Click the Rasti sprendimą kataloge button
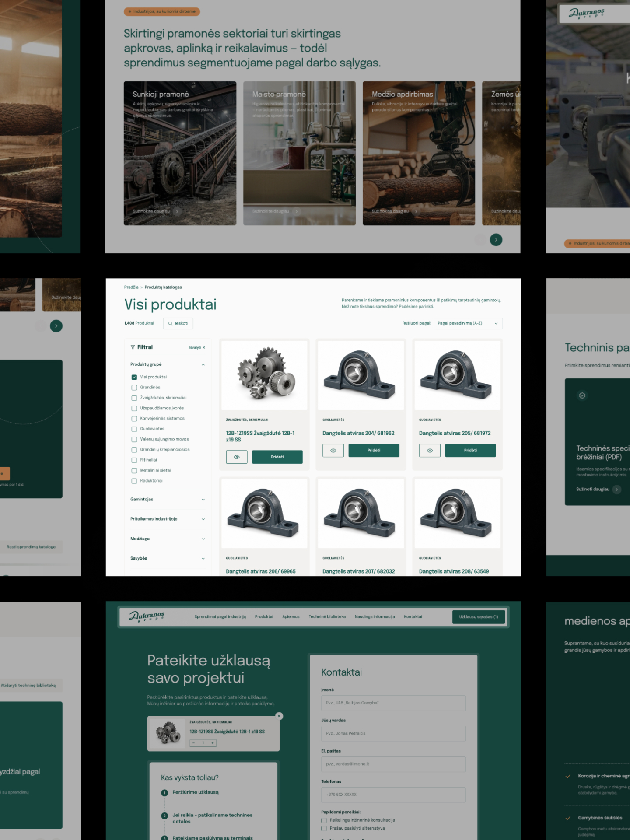630x840 pixels. pyautogui.click(x=31, y=547)
